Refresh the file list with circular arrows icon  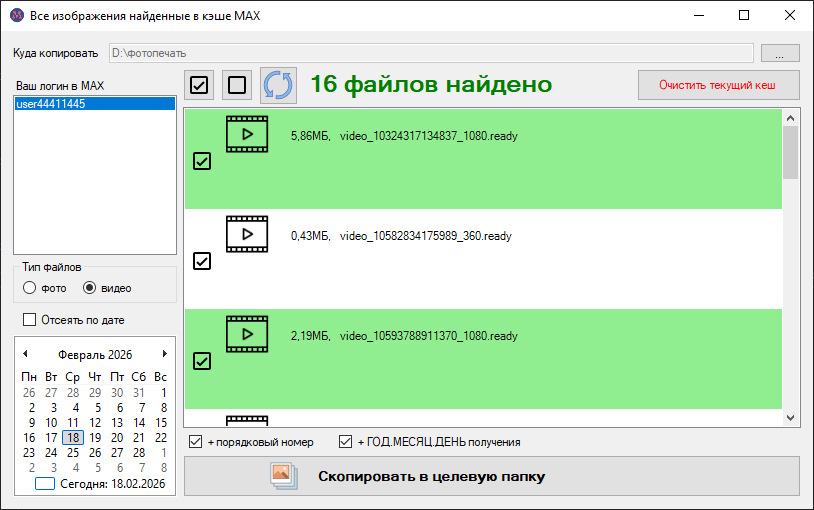pyautogui.click(x=278, y=85)
